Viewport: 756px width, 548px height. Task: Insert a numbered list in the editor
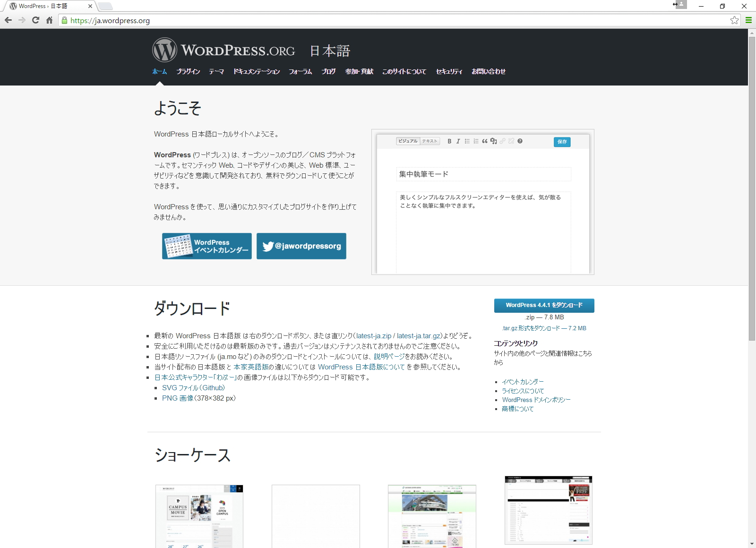(x=476, y=141)
